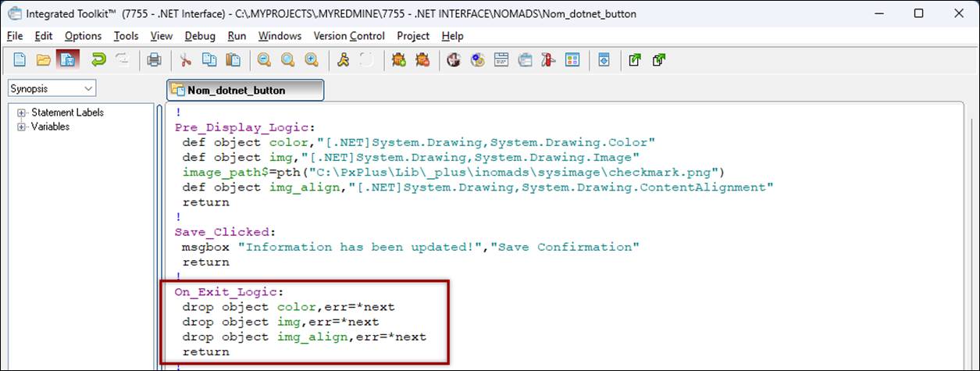Image resolution: width=980 pixels, height=371 pixels.
Task: Expand the Statement Labels tree node
Action: [21, 112]
